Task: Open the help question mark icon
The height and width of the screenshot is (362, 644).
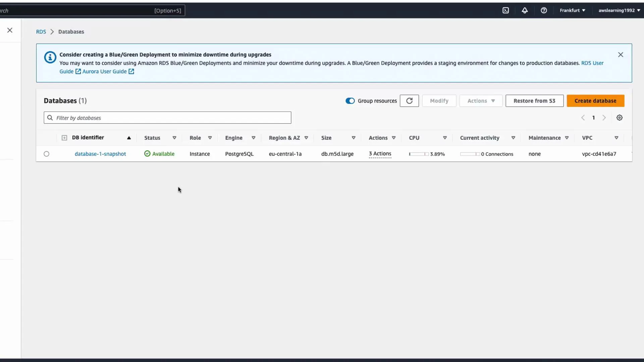Action: 544,10
